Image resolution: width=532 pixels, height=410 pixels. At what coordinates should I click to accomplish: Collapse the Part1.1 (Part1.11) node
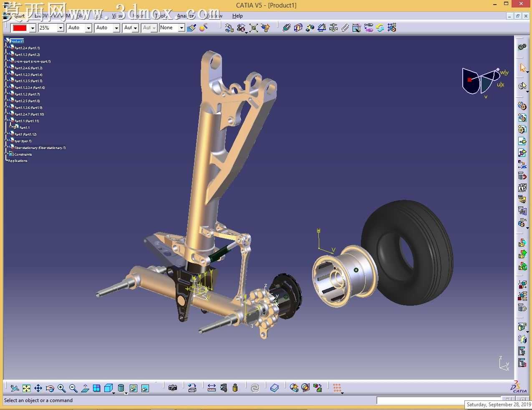[7, 120]
